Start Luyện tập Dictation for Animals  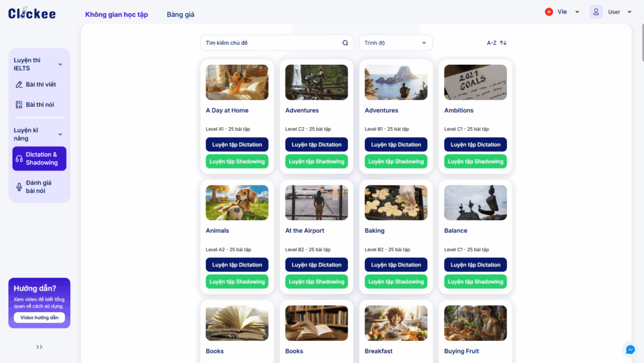tap(237, 265)
